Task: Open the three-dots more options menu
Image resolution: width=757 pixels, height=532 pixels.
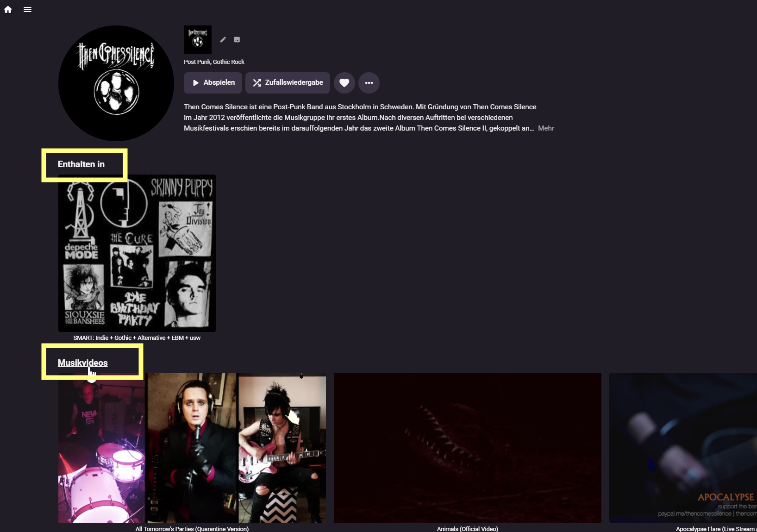Action: point(369,83)
